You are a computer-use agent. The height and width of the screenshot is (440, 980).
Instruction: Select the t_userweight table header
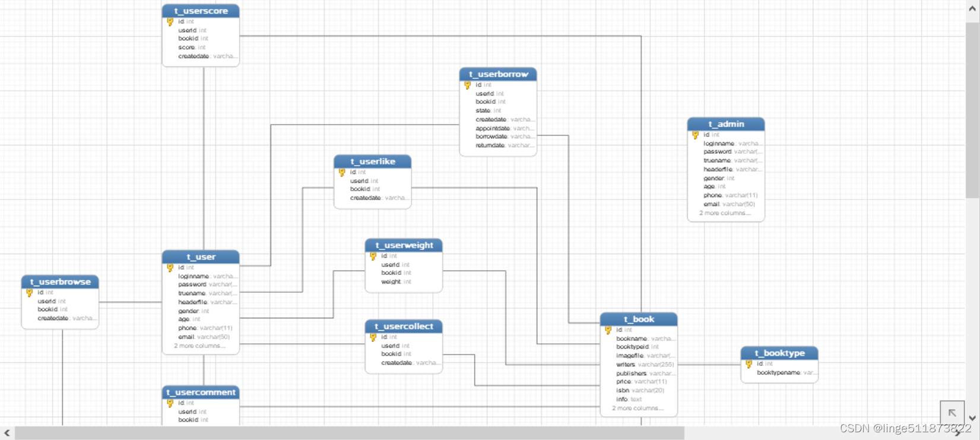[404, 245]
